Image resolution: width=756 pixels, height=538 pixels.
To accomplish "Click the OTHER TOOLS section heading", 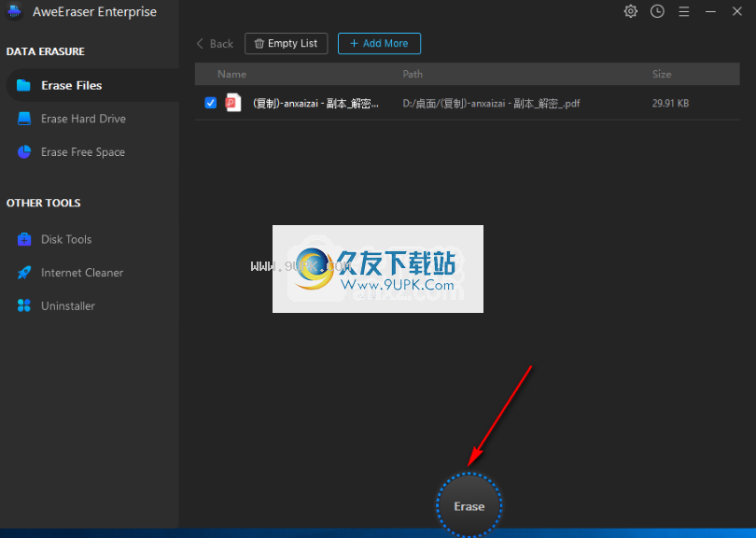I will 43,203.
